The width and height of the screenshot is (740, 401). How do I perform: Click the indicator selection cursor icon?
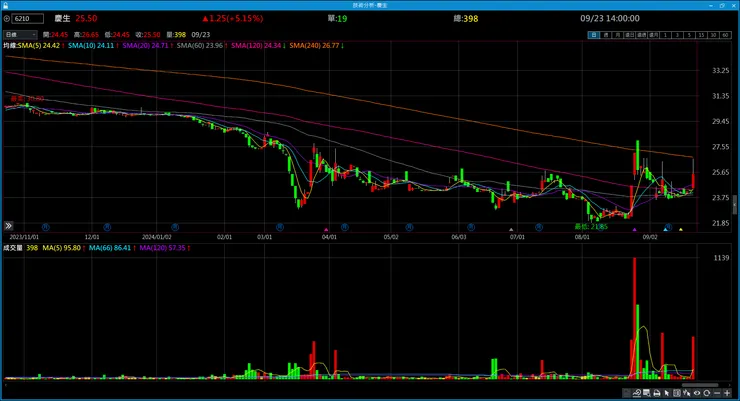click(x=686, y=393)
